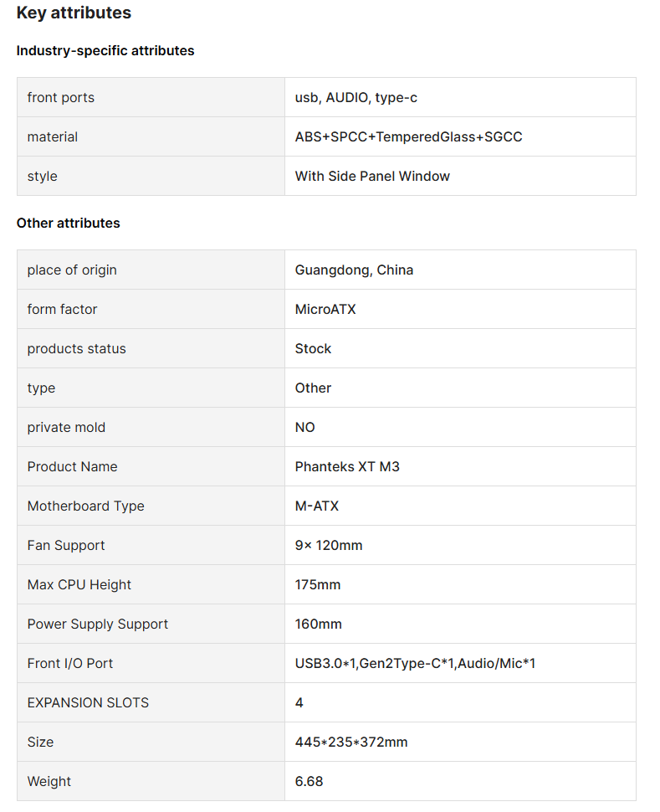660x812 pixels.
Task: Select the USB3.0*1,Gen2Type-C*1,Audio/Mic*1 value
Action: pyautogui.click(x=415, y=664)
